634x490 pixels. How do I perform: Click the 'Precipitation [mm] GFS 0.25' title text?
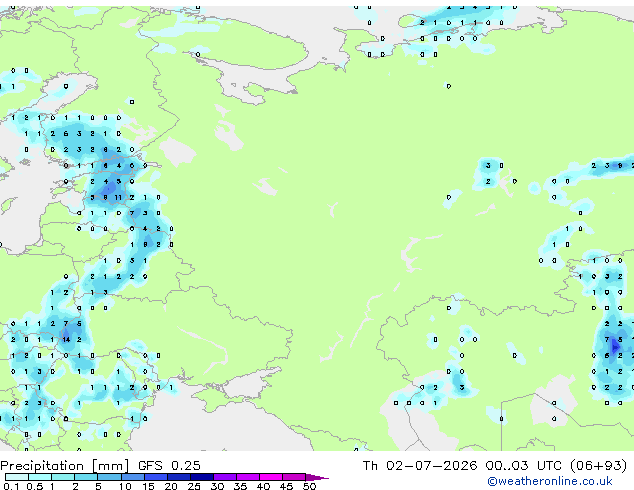point(100,466)
